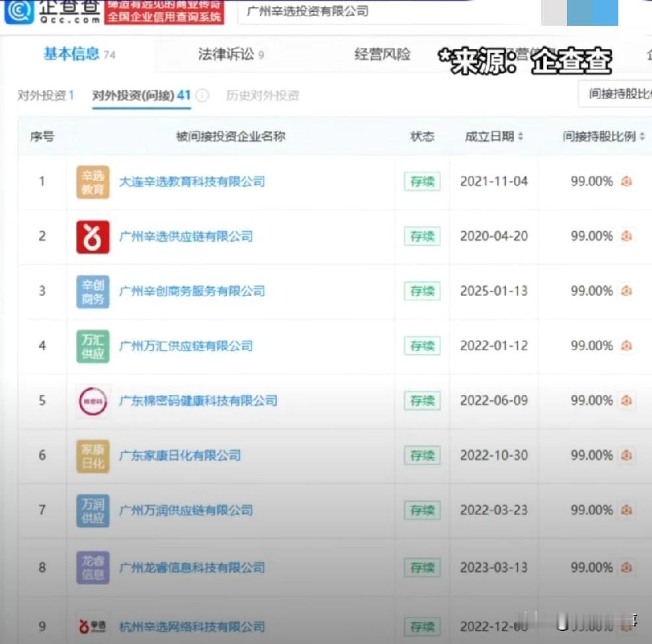This screenshot has width=652, height=644.
Task: Sort table by 间接持股比例 arrows
Action: 642,136
